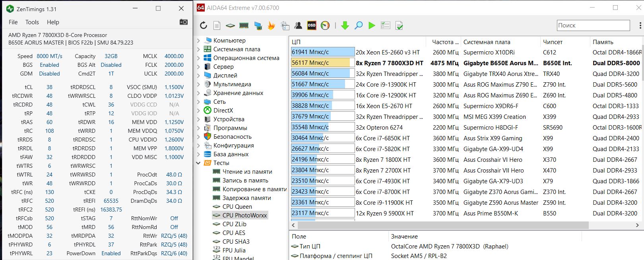Collapse the Тесты tree node
This screenshot has height=260, width=644.
[198, 163]
